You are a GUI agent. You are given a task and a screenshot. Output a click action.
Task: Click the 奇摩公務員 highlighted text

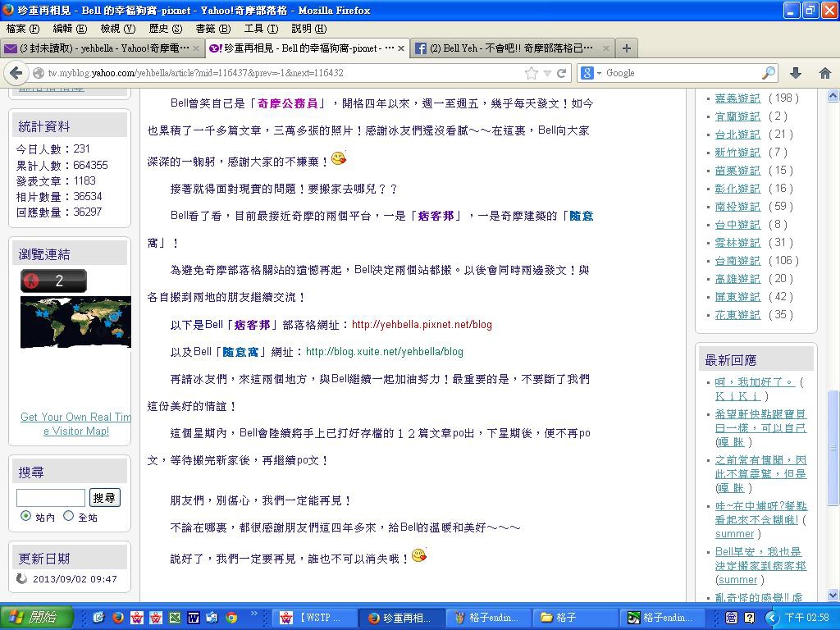pos(288,103)
